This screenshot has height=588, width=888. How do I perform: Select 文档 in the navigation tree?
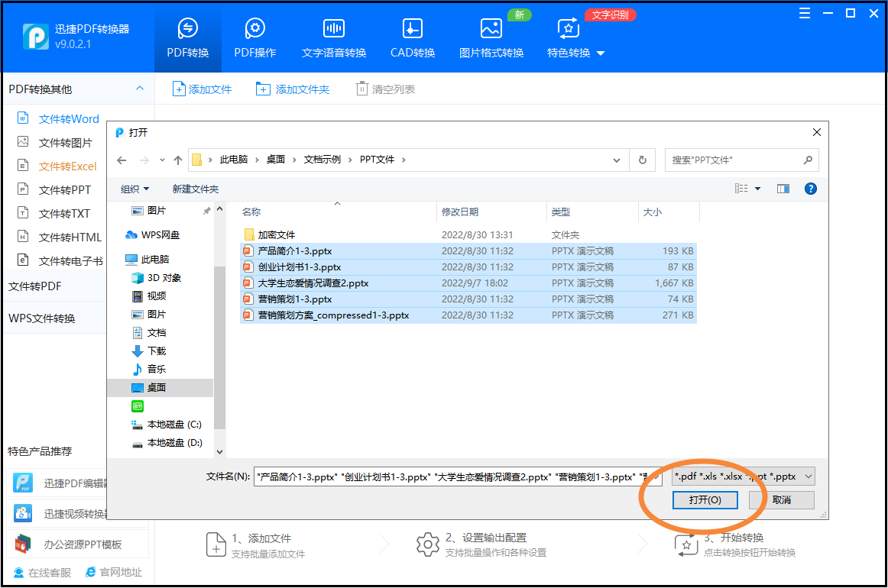pyautogui.click(x=150, y=333)
